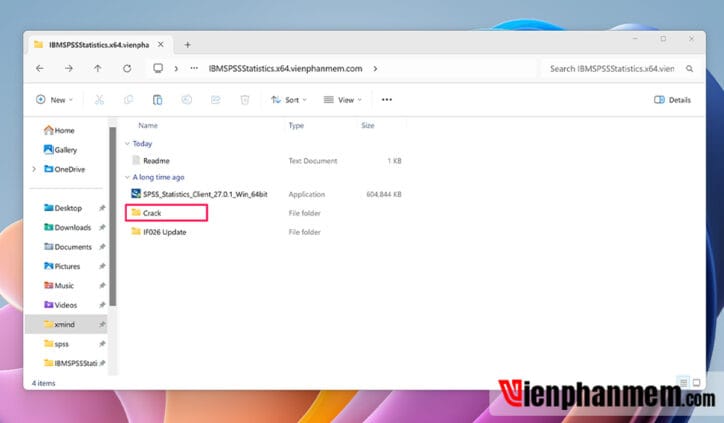Click the Cut scissors icon
Viewport: 724px width, 423px height.
[x=99, y=100]
